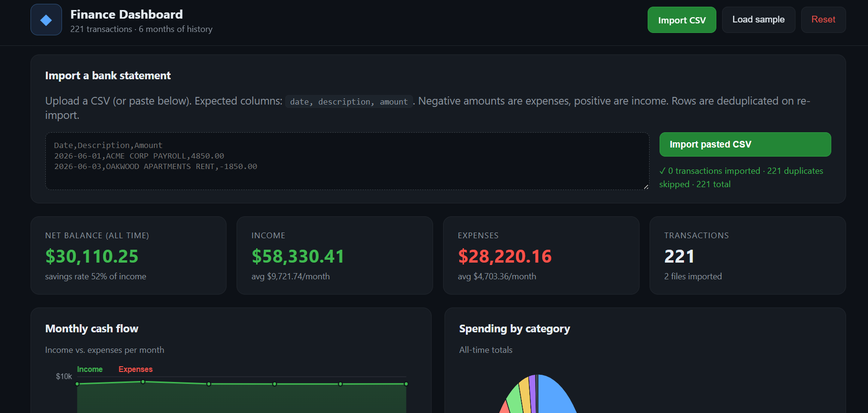This screenshot has width=868, height=413.
Task: Load sample data
Action: click(x=758, y=20)
